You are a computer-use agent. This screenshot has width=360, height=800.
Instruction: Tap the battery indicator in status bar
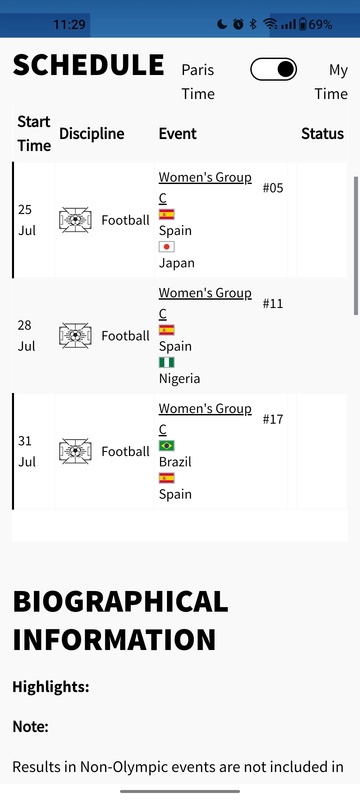[x=303, y=24]
